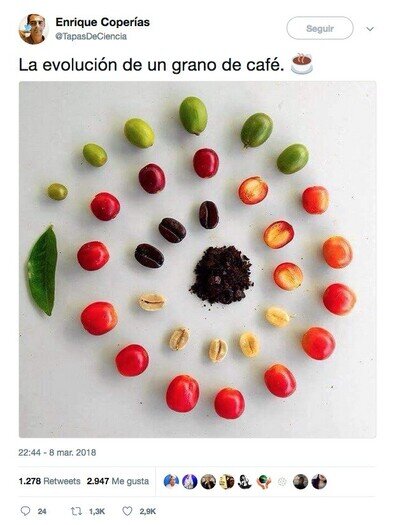
Task: Click the third liker avatar in row
Action: click(208, 481)
